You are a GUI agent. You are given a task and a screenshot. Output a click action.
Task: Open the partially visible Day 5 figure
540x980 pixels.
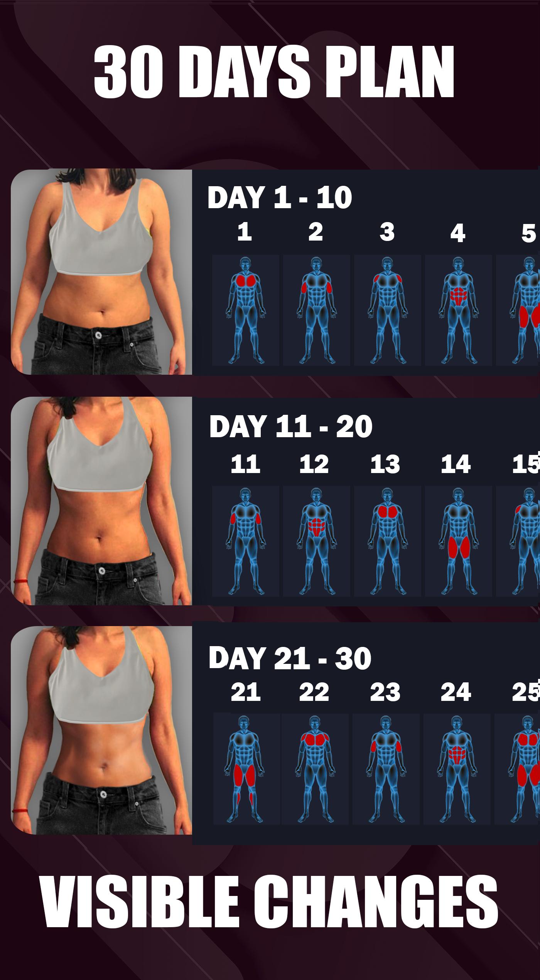(518, 310)
